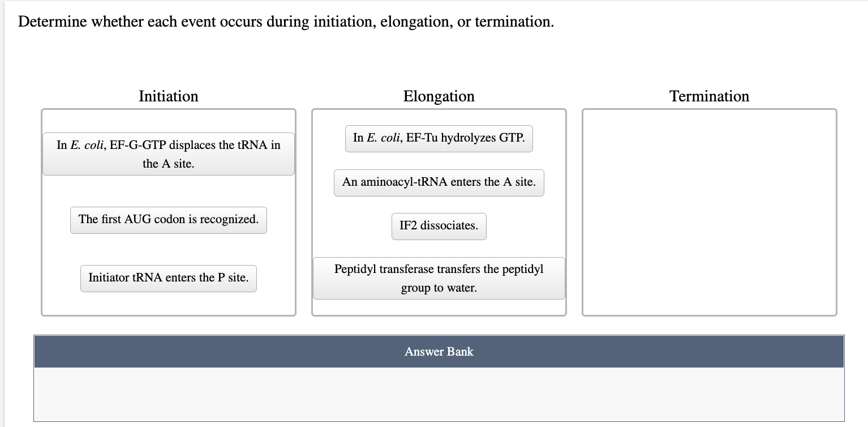This screenshot has height=427, width=868.
Task: Click the Termination column heading
Action: 709,96
